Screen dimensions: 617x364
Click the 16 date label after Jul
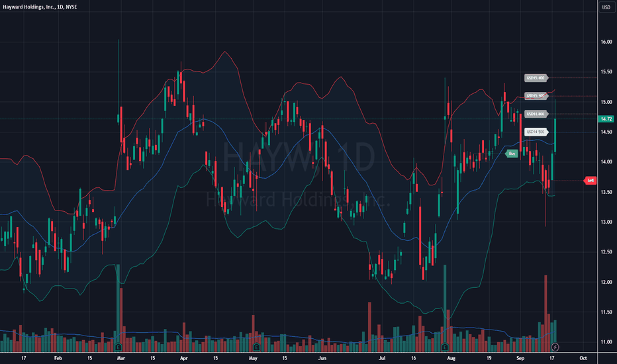coord(413,358)
